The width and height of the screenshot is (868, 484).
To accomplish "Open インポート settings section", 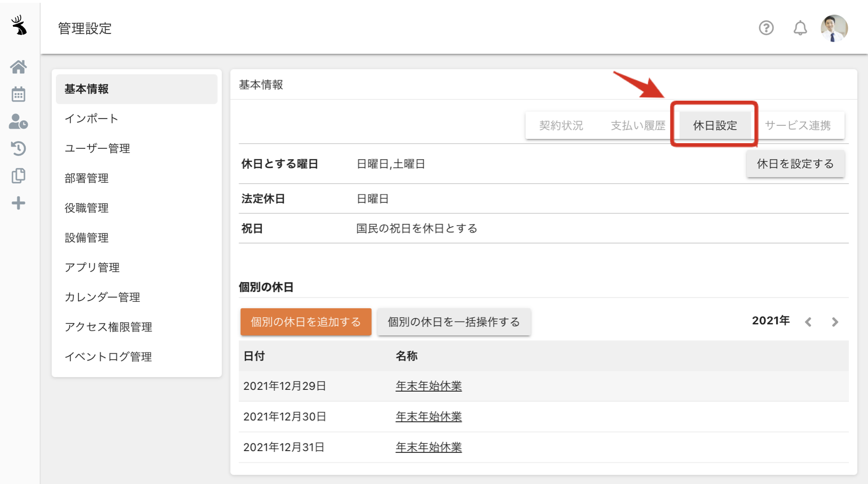I will 137,119.
